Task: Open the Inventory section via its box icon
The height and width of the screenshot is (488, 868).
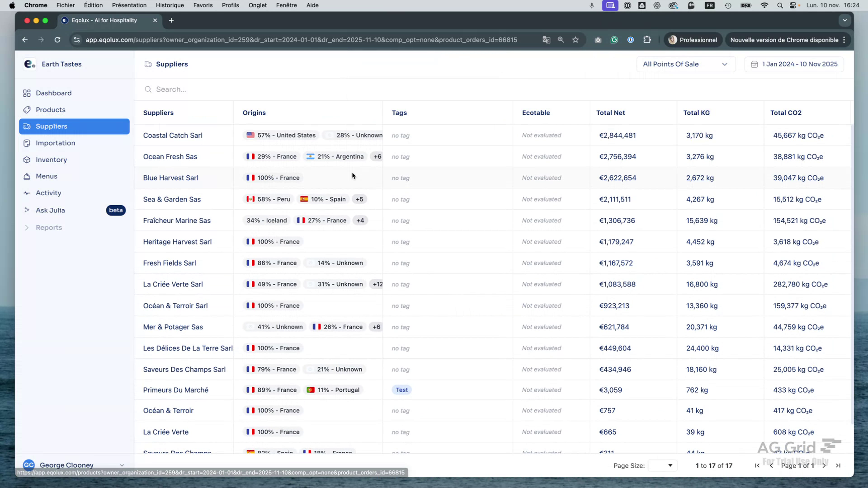Action: (28, 160)
